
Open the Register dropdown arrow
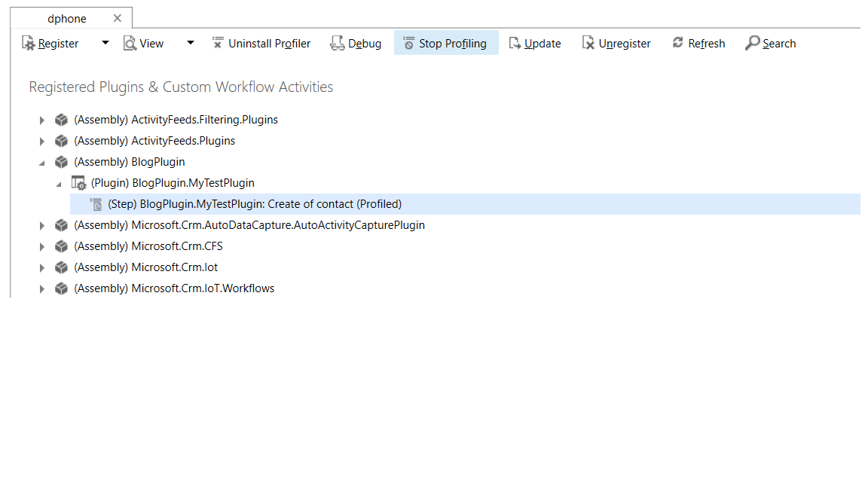[x=105, y=43]
